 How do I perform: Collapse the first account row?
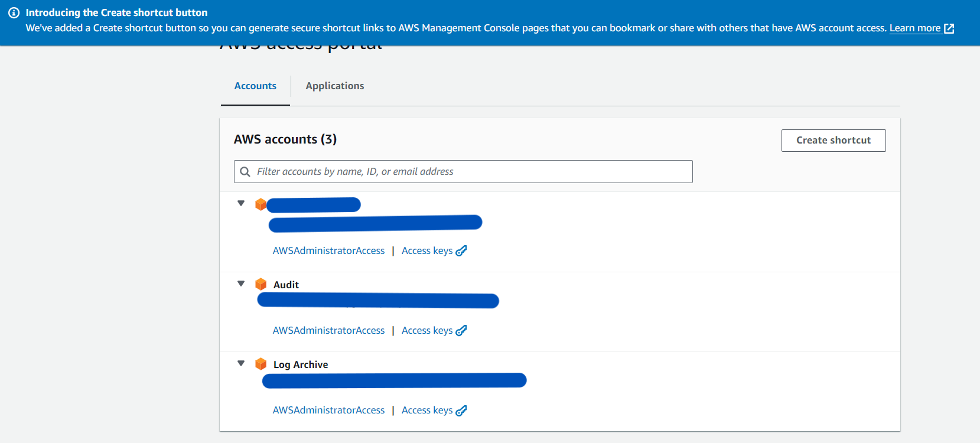click(241, 203)
